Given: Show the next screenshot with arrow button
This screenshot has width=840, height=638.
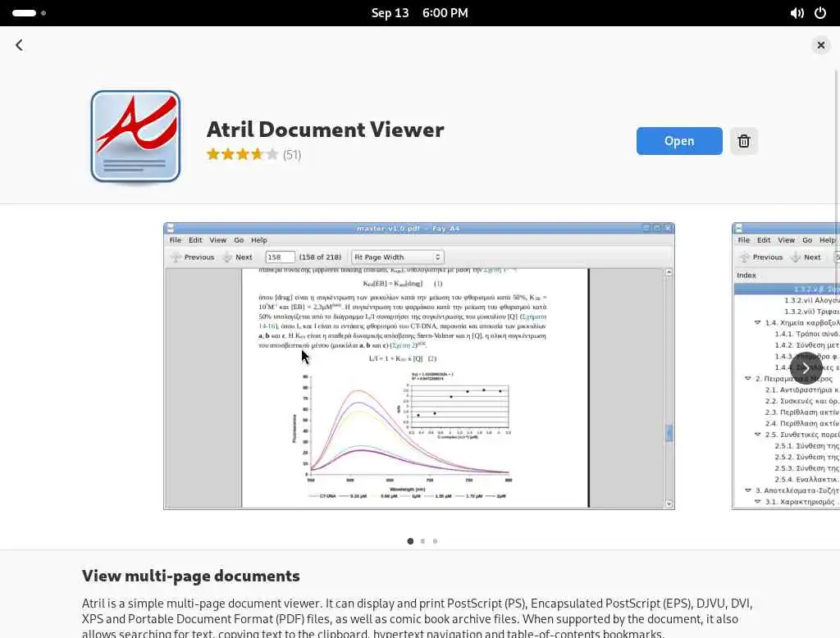Looking at the screenshot, I should click(806, 367).
